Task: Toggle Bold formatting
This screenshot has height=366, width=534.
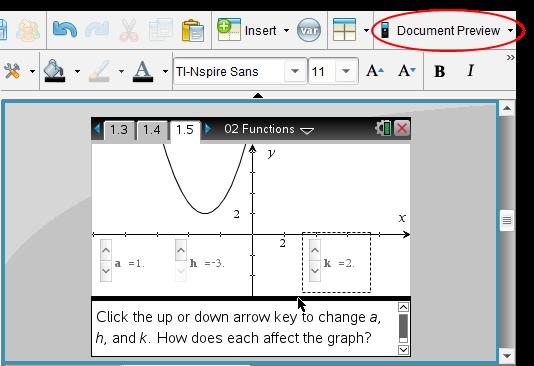Action: pos(439,71)
